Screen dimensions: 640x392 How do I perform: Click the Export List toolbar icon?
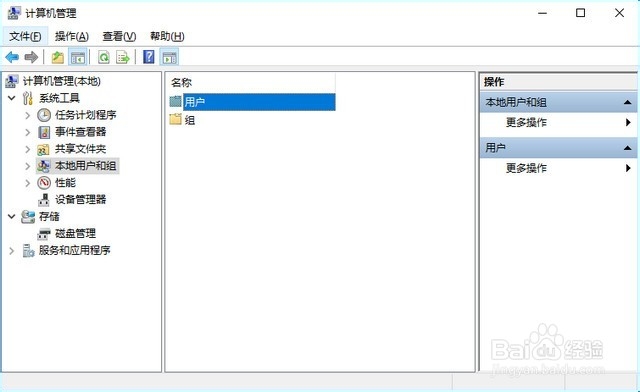click(x=122, y=58)
